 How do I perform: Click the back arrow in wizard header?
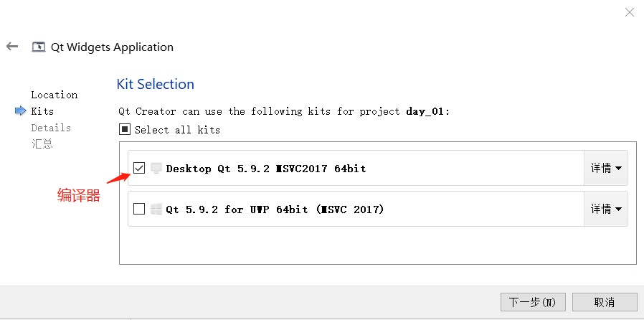pyautogui.click(x=11, y=47)
